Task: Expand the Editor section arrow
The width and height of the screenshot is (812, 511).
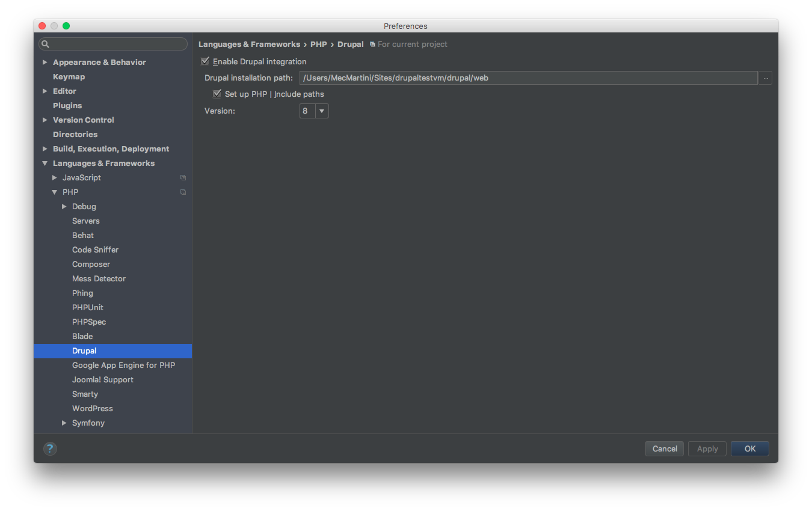Action: (45, 91)
